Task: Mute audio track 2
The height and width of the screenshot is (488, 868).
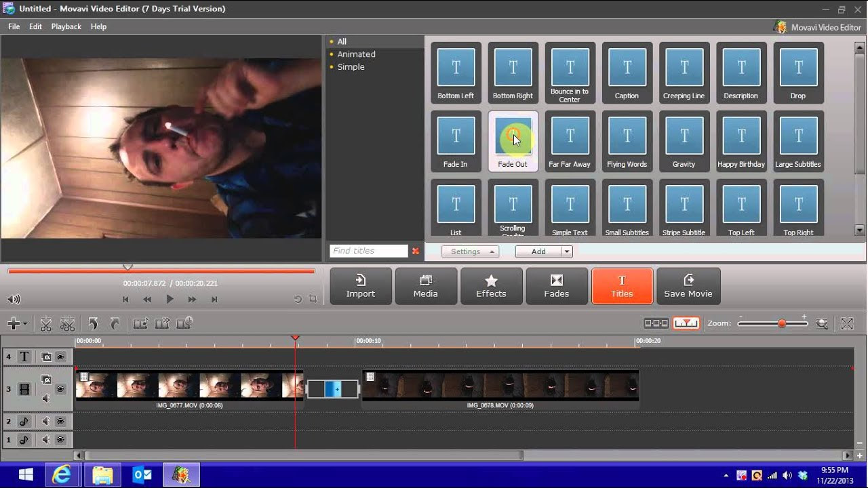Action: tap(46, 421)
